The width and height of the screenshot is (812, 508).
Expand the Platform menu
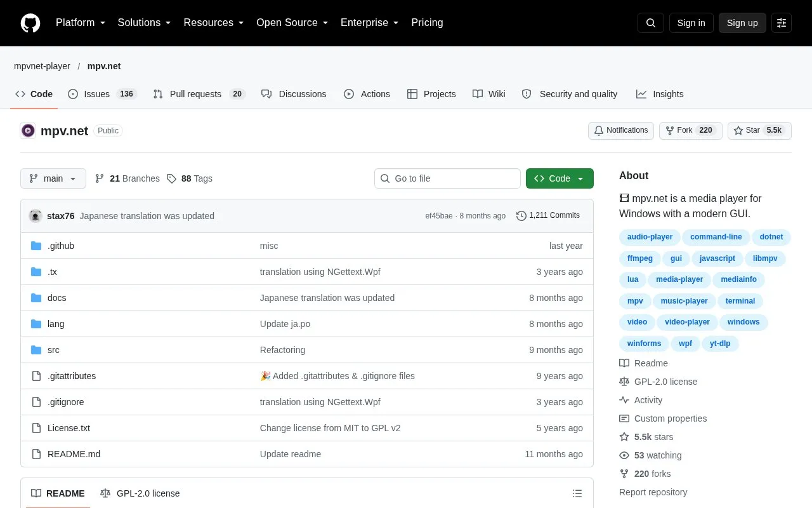81,23
